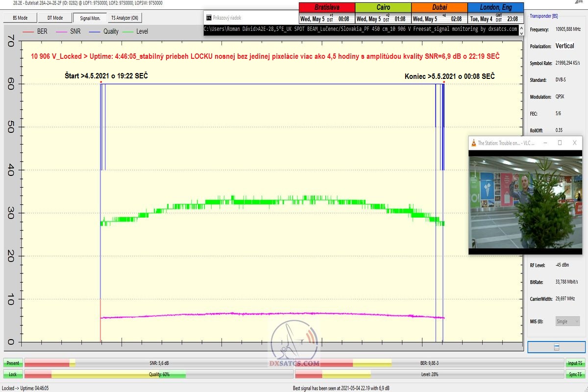Maximize the VLC player window
Screen dimensions: 588x392
(560, 143)
